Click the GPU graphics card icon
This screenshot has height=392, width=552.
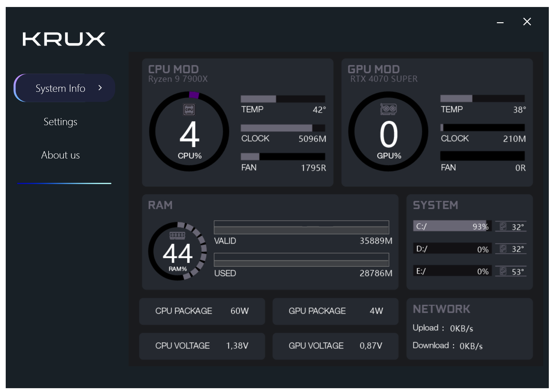388,109
